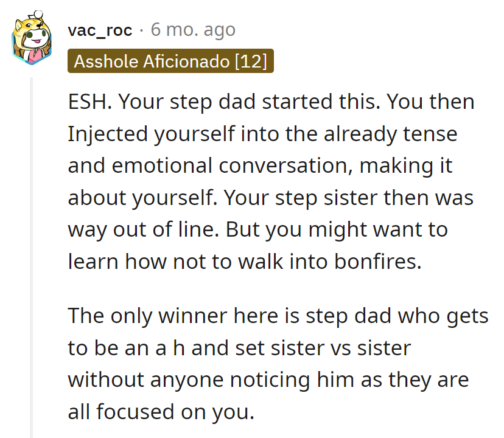This screenshot has height=438, width=504.
Task: Collapse the comment via the vertical thread line
Action: pyautogui.click(x=32, y=255)
